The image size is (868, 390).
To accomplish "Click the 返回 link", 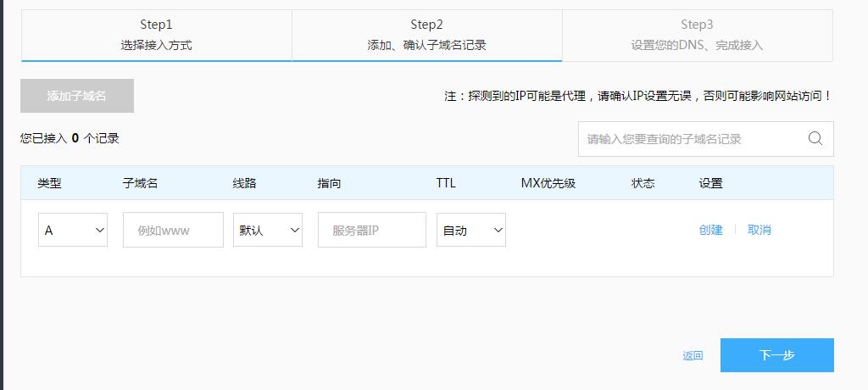I will click(693, 356).
